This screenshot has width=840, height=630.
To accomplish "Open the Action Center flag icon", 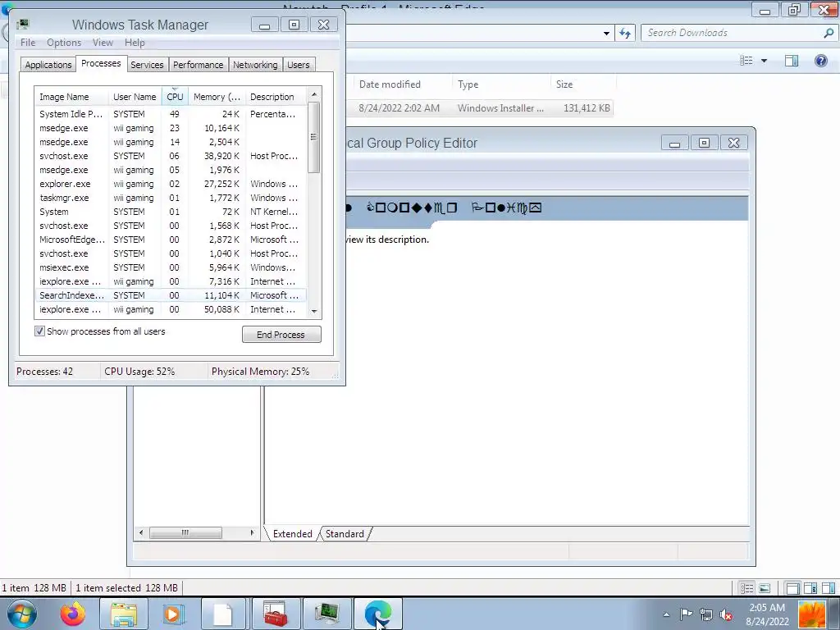I will click(686, 614).
